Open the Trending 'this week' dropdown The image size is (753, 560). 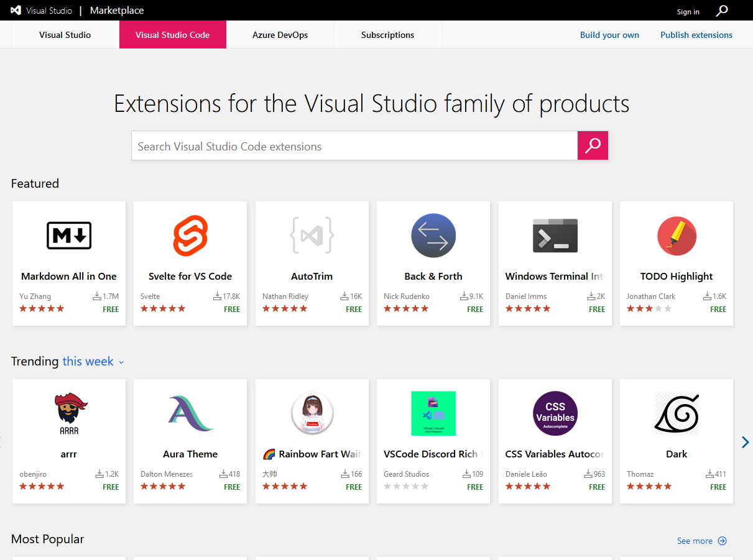92,361
